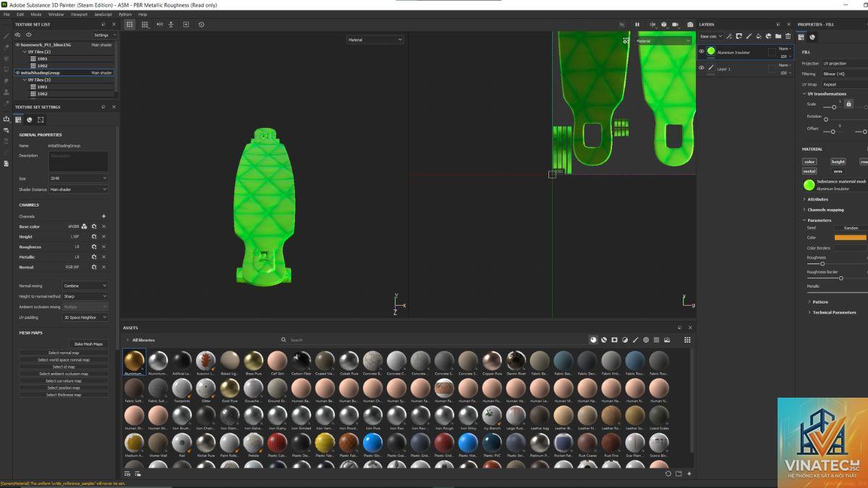Image resolution: width=868 pixels, height=488 pixels.
Task: Open the Size 2048 dropdown
Action: 78,178
